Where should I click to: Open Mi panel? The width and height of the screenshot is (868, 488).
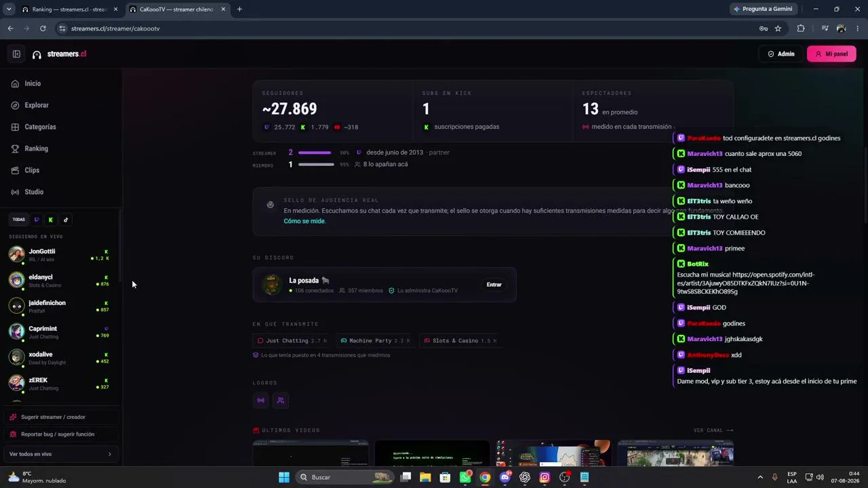pos(831,54)
